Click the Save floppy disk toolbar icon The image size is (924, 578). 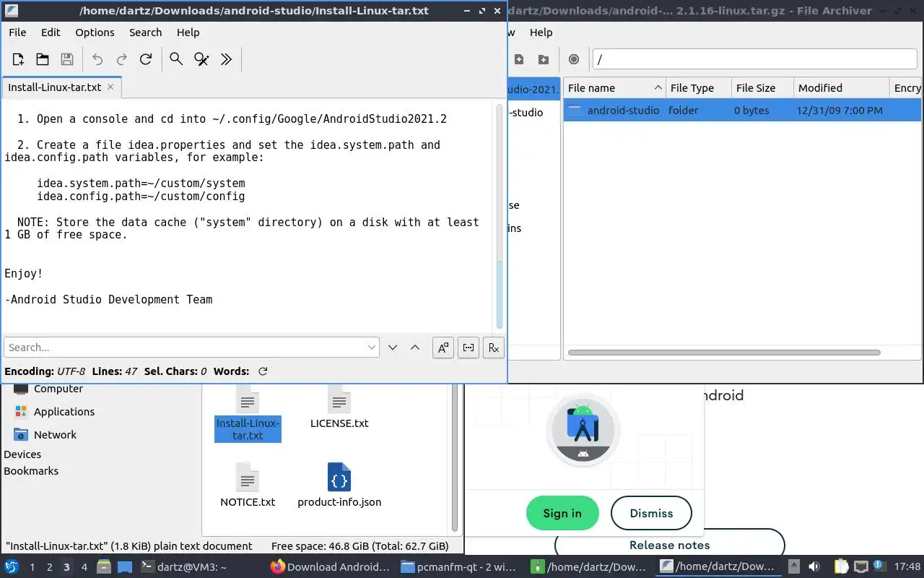(x=66, y=59)
